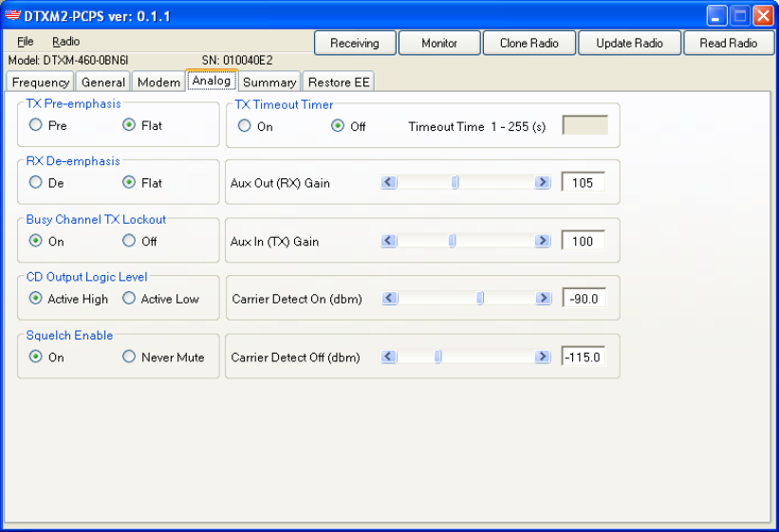Click Carrier Detect Off left arrow
This screenshot has height=532, width=779.
tap(389, 357)
